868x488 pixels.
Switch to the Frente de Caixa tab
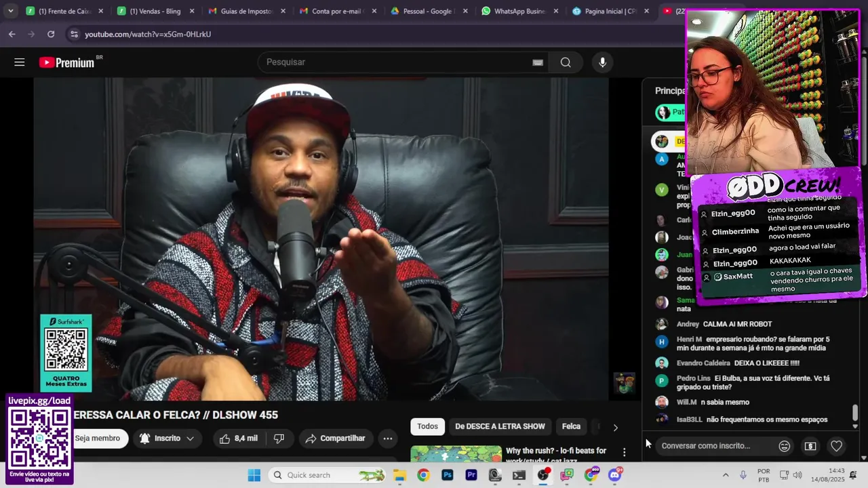pyautogui.click(x=64, y=11)
